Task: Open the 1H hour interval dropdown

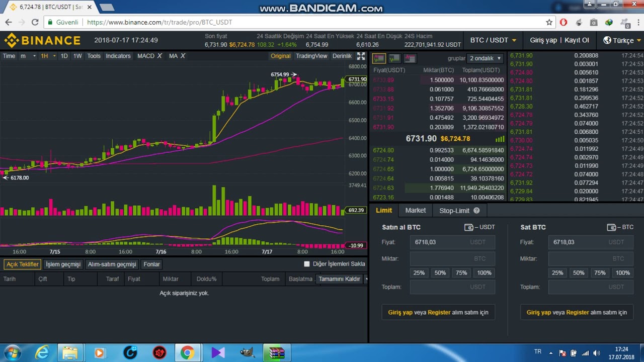Action: pyautogui.click(x=48, y=56)
